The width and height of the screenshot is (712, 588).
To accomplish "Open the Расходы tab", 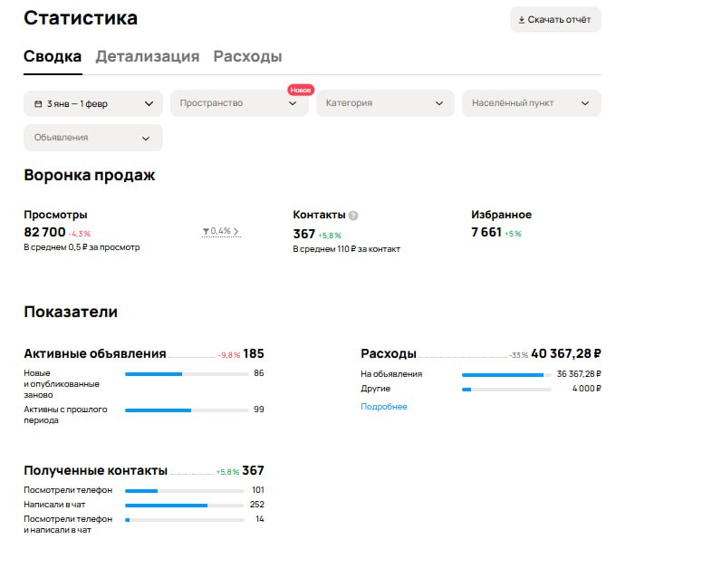I will coord(247,56).
